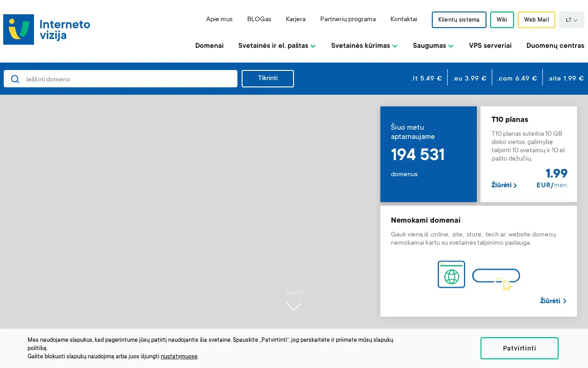Click the downward arrow labeled Žemyn

coord(294,306)
